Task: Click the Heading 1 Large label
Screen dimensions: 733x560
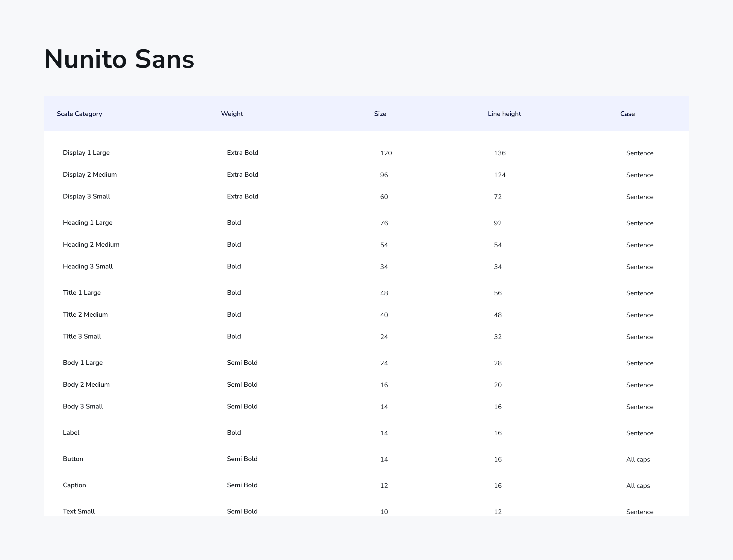Action: point(87,223)
